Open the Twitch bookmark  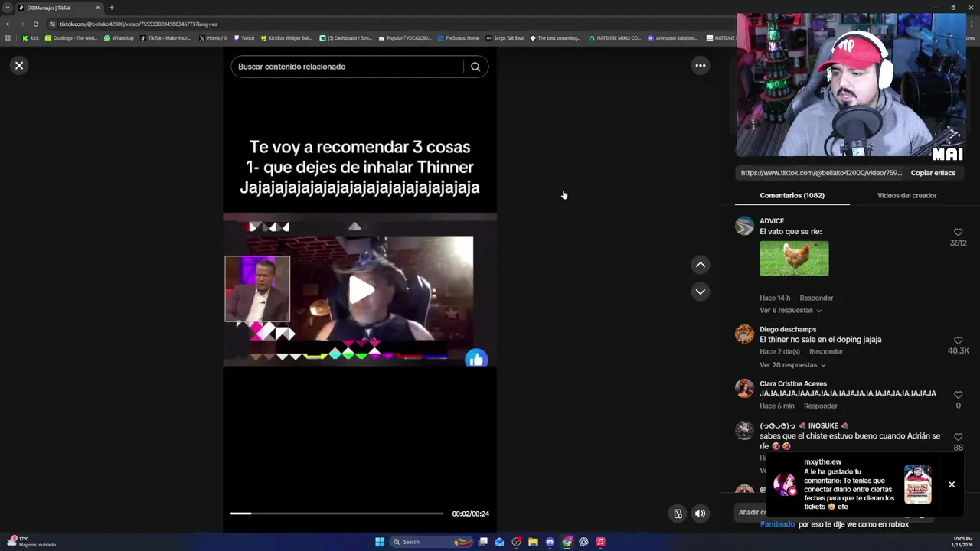(x=243, y=38)
